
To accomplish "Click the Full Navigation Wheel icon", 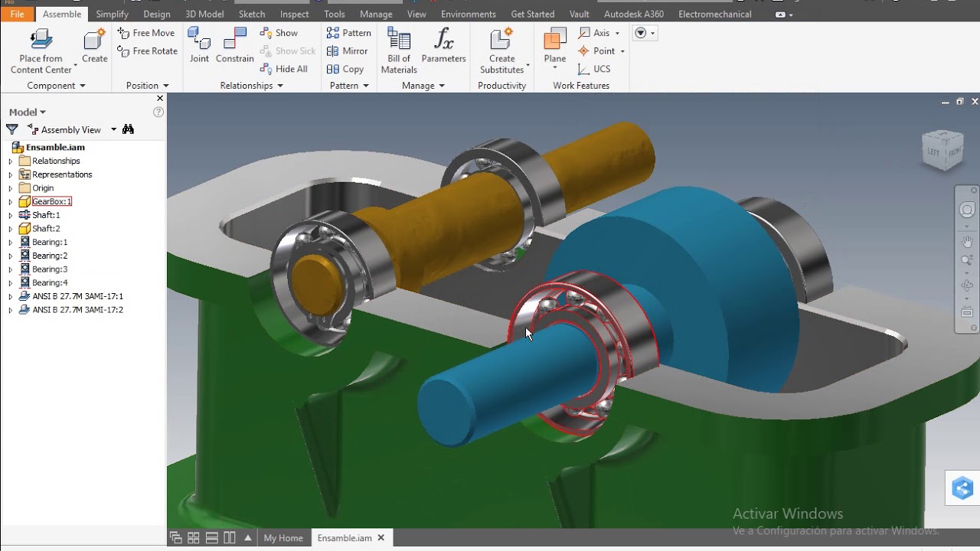I will 967,210.
